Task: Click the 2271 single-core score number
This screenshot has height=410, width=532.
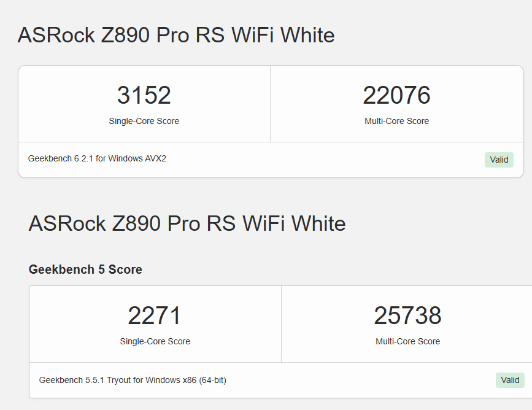Action: pyautogui.click(x=155, y=315)
